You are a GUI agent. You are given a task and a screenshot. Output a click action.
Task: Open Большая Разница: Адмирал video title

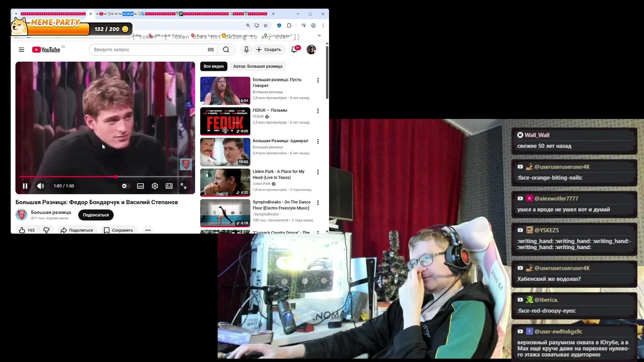tap(280, 141)
